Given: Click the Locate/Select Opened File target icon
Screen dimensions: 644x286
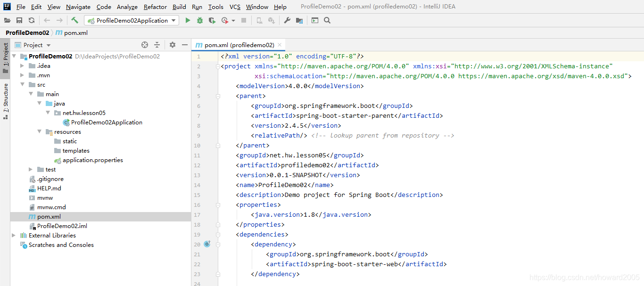Looking at the screenshot, I should click(145, 45).
